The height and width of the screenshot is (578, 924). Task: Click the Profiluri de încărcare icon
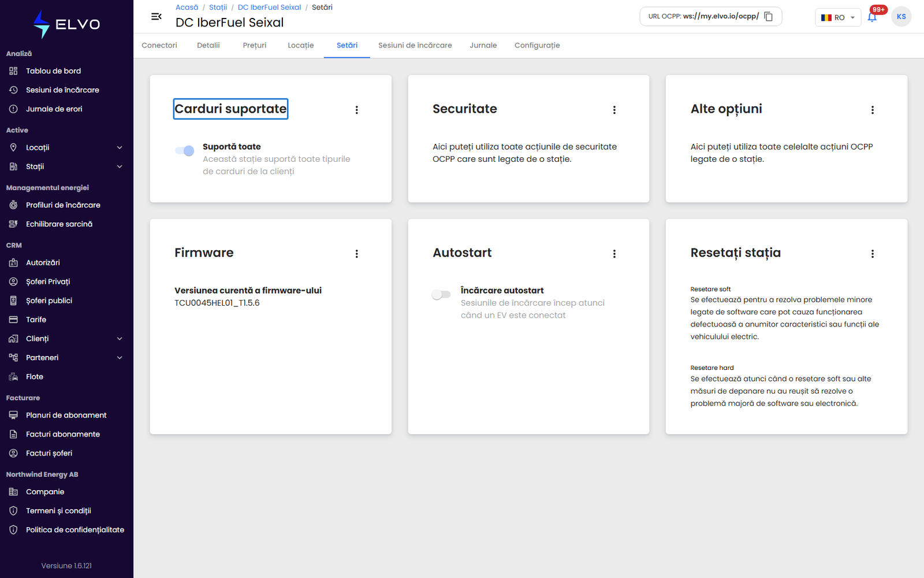[x=13, y=205]
